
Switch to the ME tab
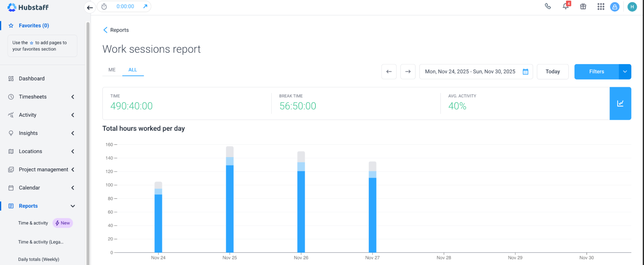click(x=112, y=70)
